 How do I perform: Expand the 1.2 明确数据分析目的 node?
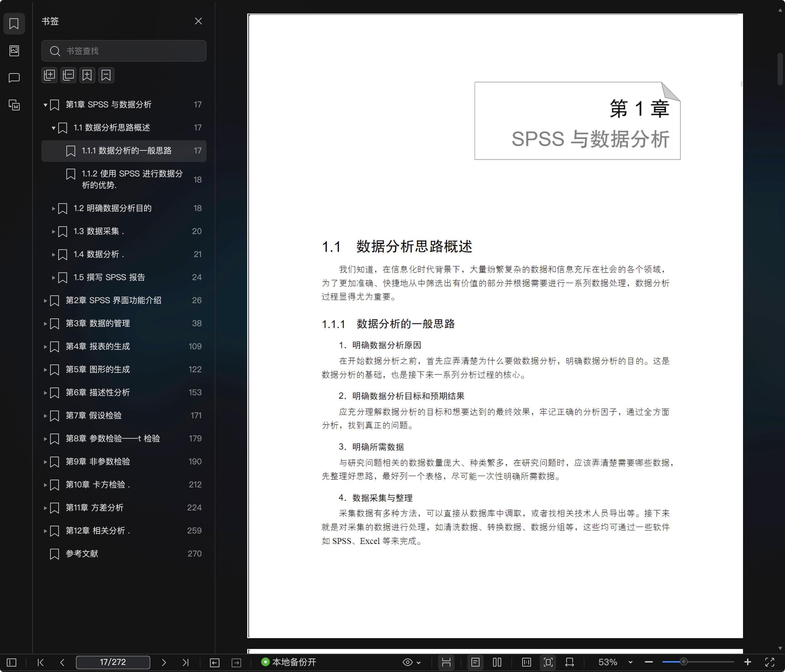(54, 208)
